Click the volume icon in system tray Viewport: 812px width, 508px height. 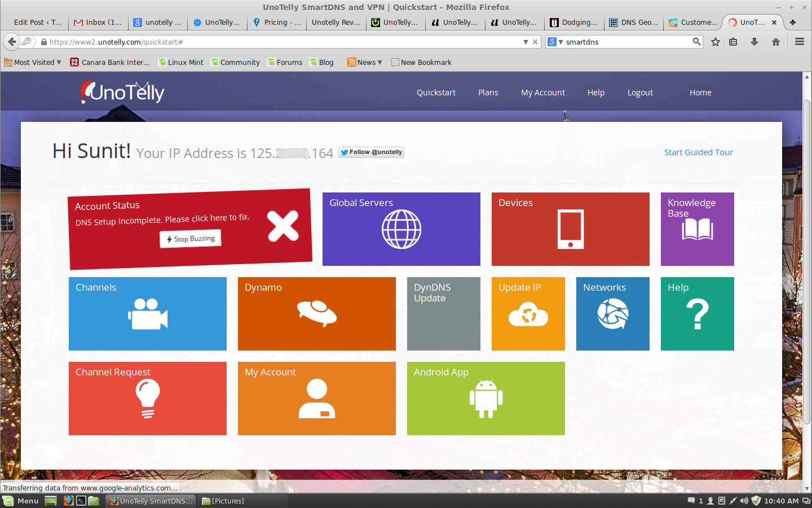click(744, 501)
